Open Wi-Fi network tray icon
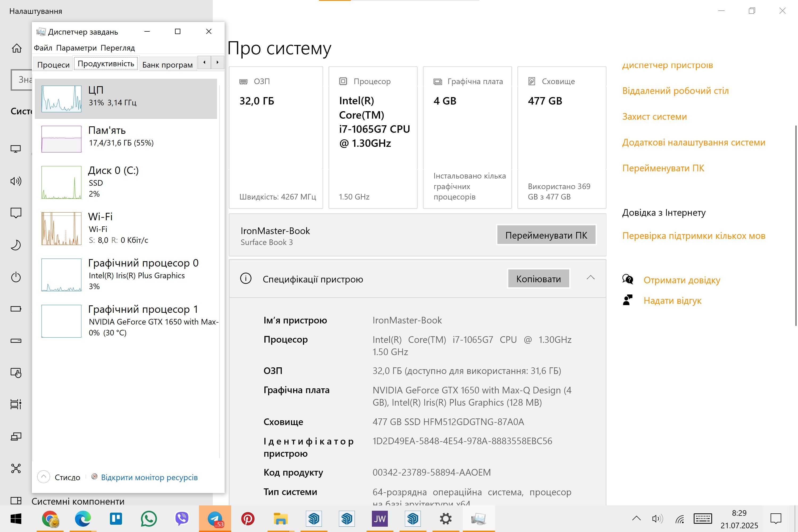 679,519
